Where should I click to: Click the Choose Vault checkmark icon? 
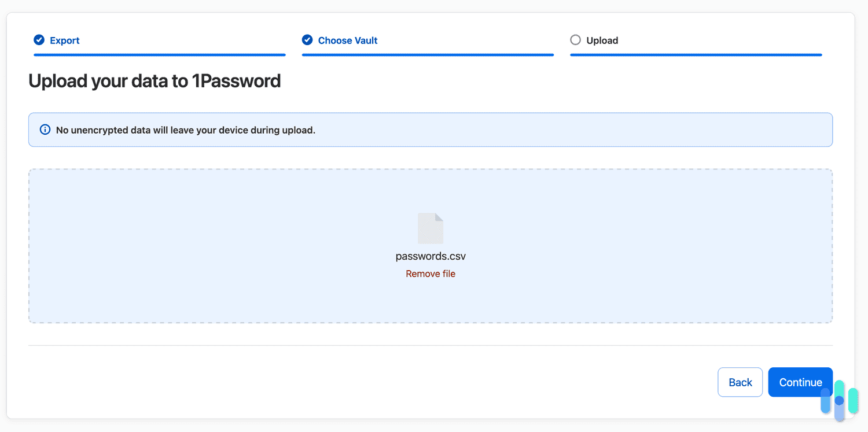307,40
